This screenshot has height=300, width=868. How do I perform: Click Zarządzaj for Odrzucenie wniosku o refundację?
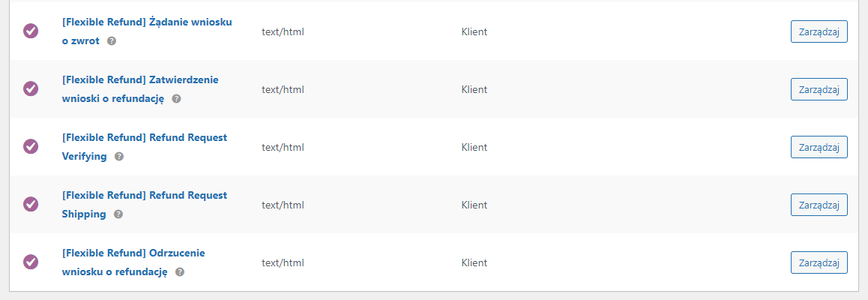click(819, 262)
